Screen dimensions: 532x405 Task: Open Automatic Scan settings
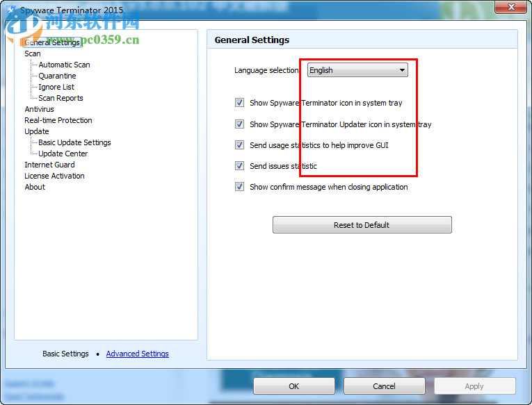pos(64,65)
